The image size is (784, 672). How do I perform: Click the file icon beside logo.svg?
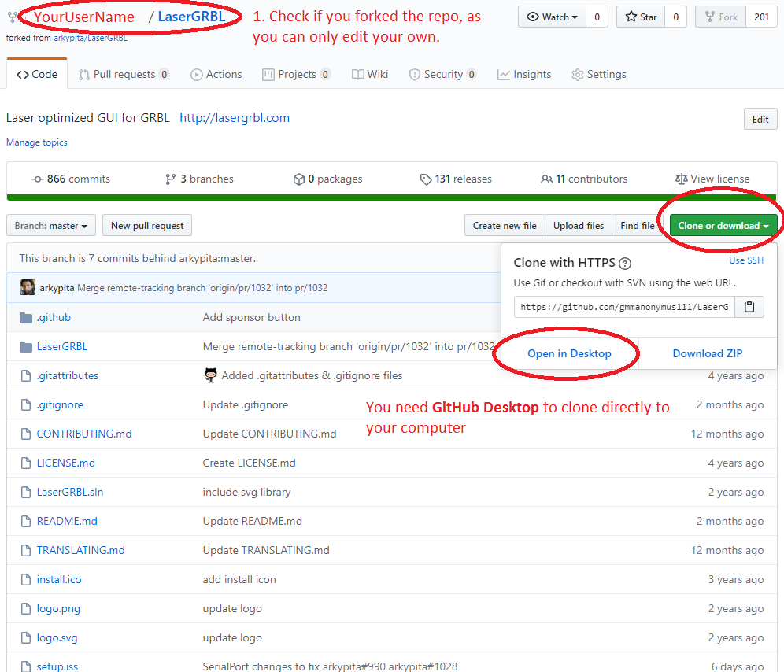tap(26, 637)
